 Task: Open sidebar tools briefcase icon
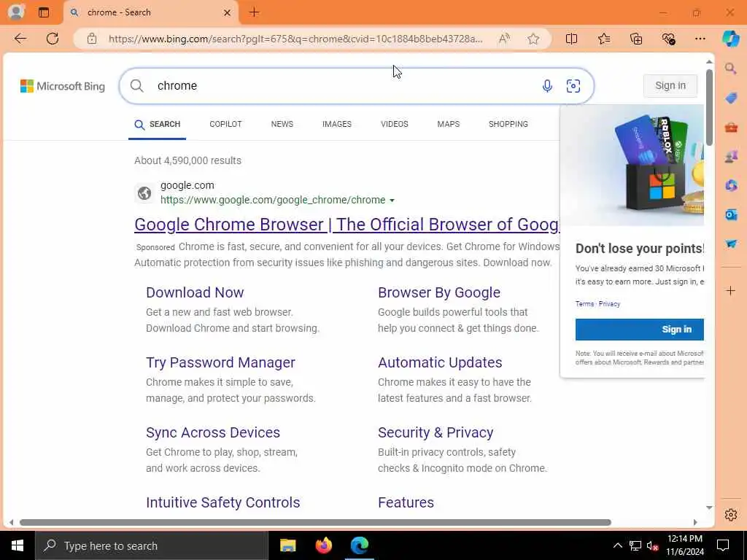pos(731,127)
